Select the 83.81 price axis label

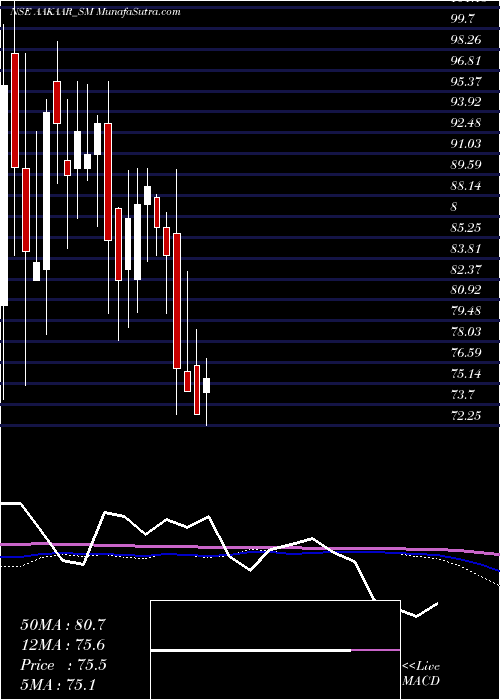466,248
